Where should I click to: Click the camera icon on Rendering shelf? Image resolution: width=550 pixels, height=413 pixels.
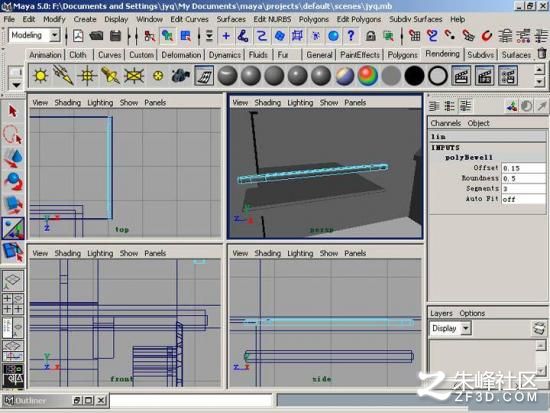181,75
